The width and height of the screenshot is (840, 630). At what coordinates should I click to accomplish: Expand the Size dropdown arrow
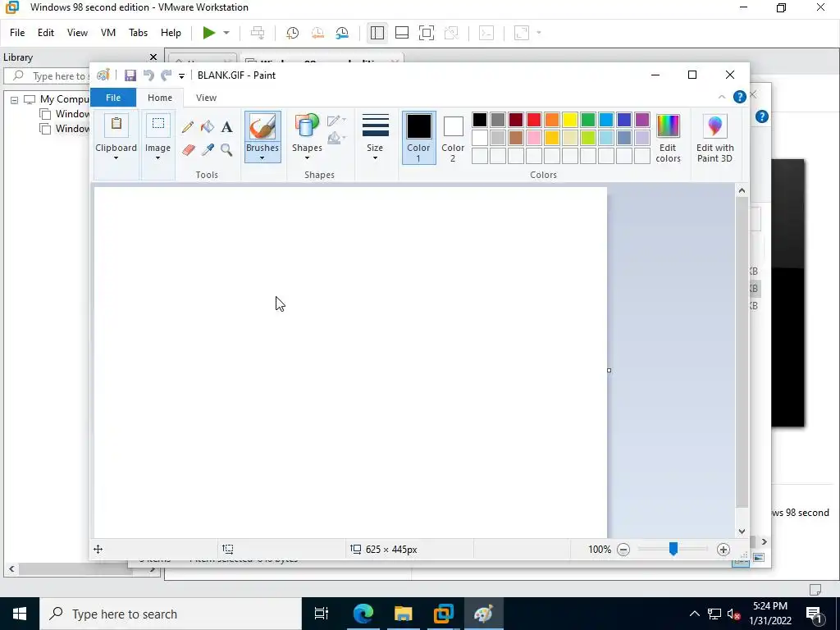(x=375, y=158)
